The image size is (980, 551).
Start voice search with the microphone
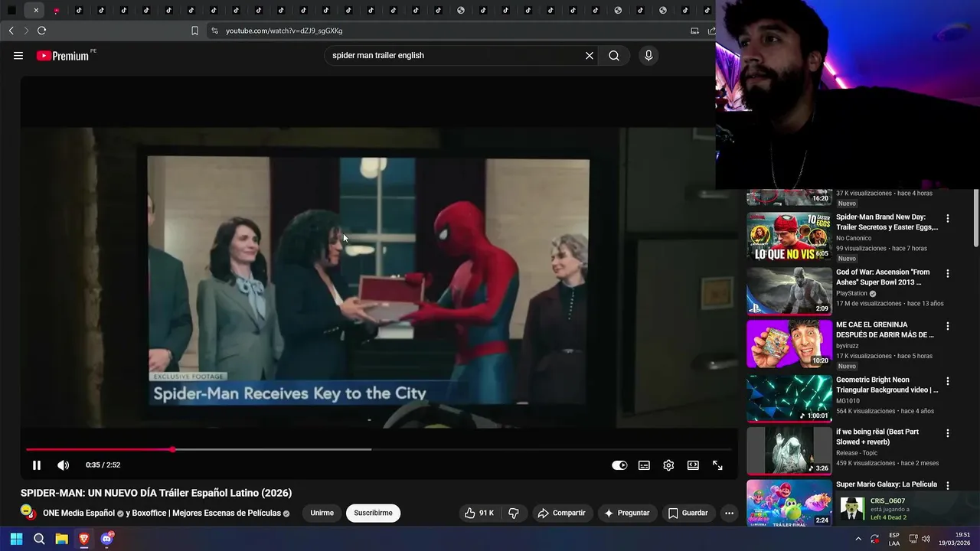(x=648, y=56)
